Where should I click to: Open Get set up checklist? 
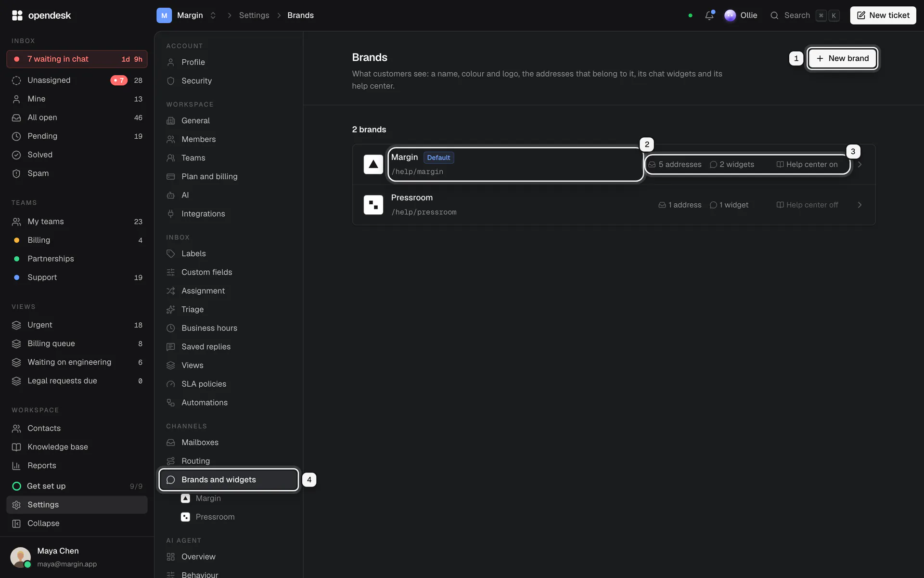77,486
